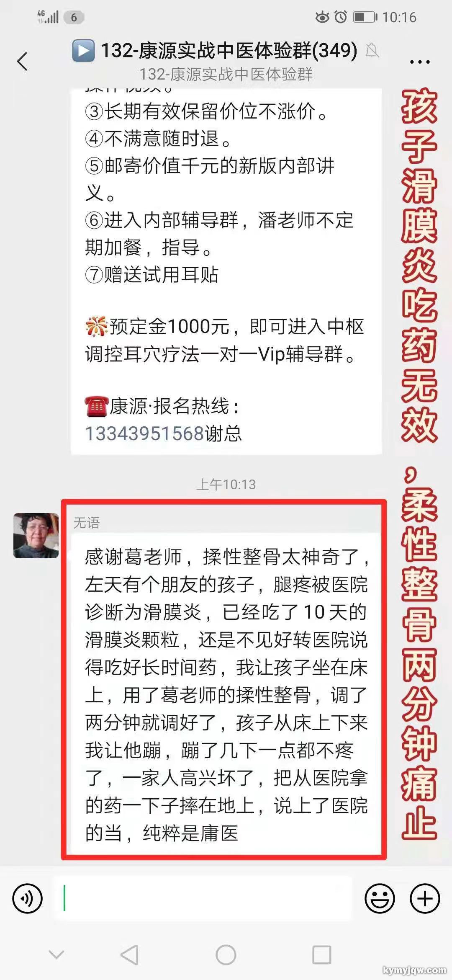
Task: Tap the back arrow to leave chat
Action: tap(22, 61)
